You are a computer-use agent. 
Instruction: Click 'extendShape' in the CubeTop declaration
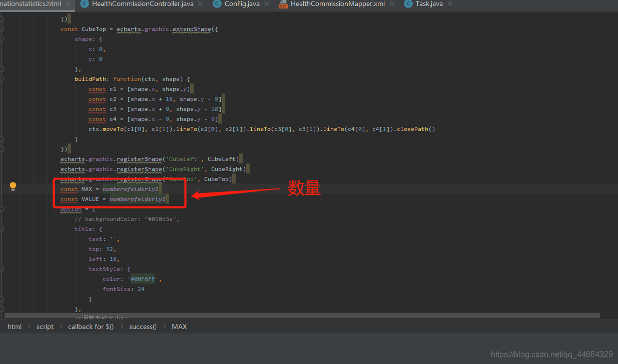[192, 29]
